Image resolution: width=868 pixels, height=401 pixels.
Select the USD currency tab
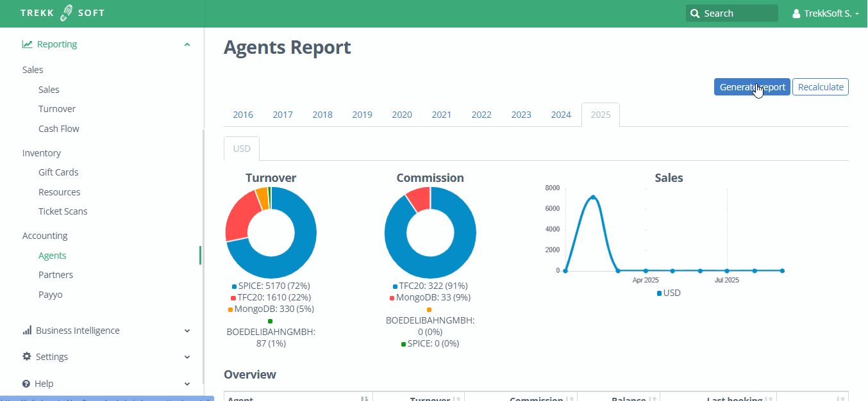(x=241, y=148)
